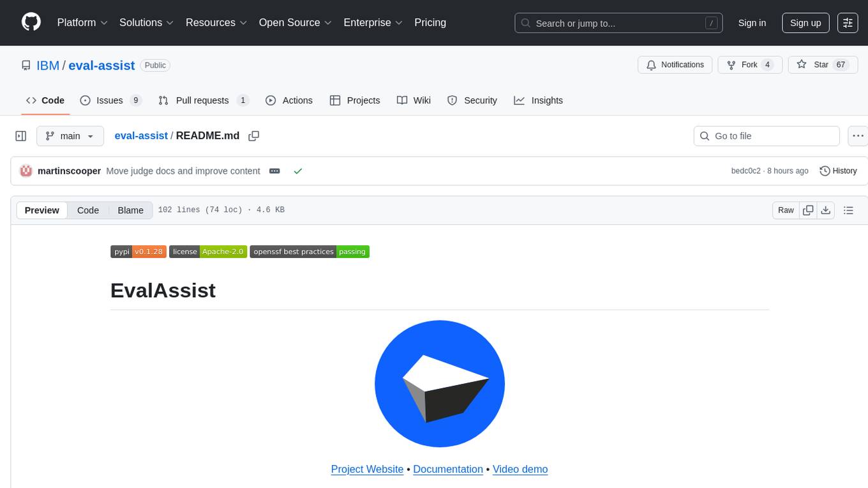This screenshot has width=868, height=488.
Task: Switch to the Insights tab
Action: click(x=539, y=100)
